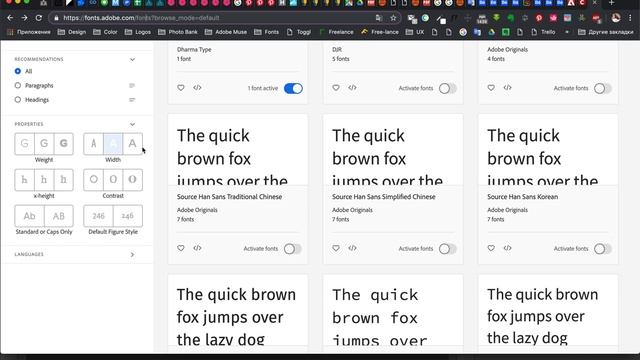Select normal width A filter

tap(113, 144)
